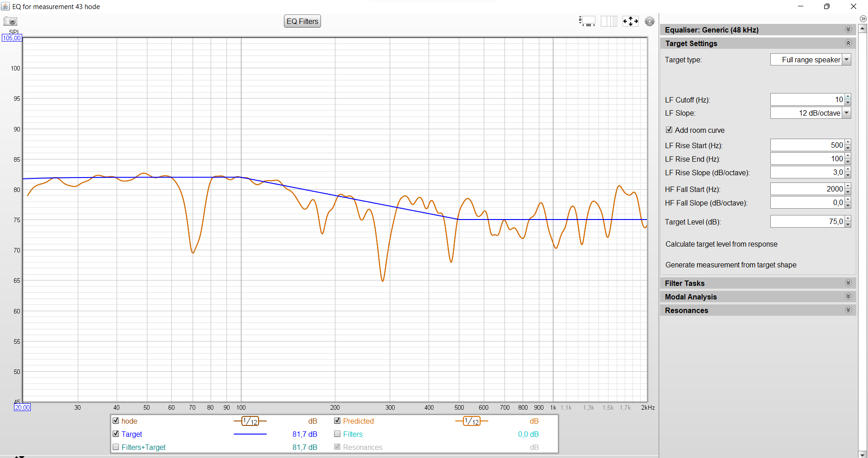
Task: Enable the Filters trace checkbox
Action: 337,434
